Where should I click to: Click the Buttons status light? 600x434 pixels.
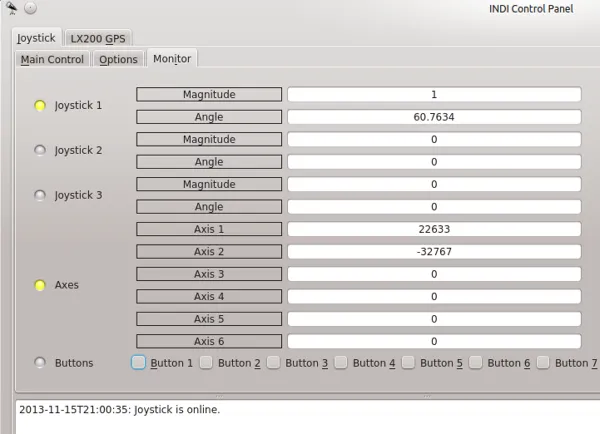[x=40, y=362]
